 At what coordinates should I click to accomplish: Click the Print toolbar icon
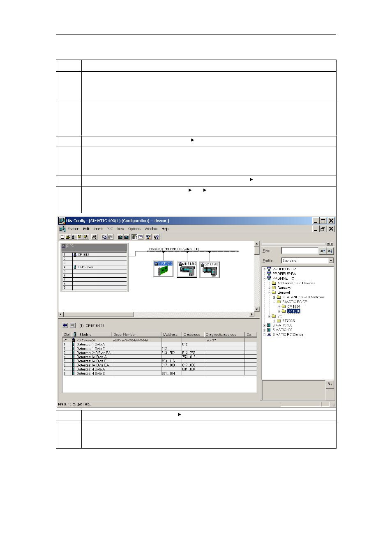pyautogui.click(x=94, y=237)
